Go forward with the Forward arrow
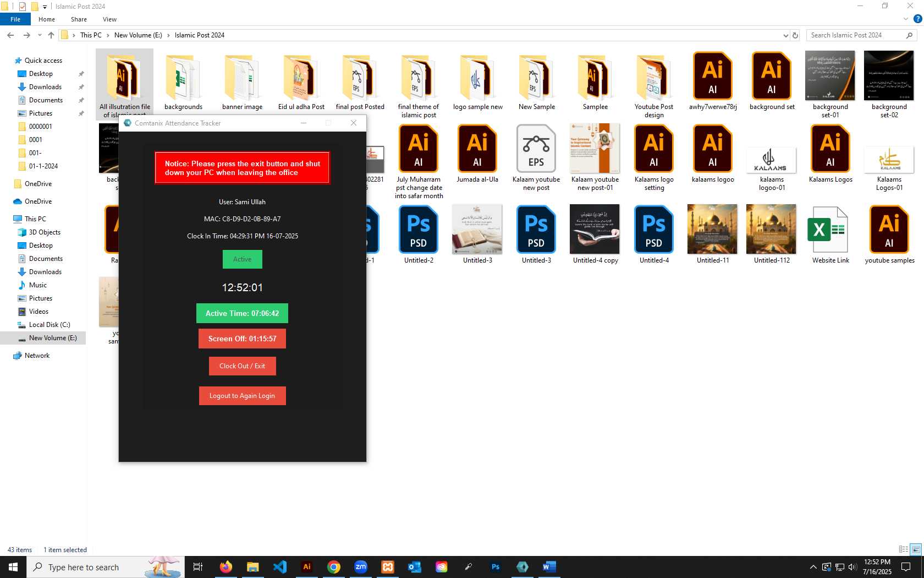The width and height of the screenshot is (924, 578). tap(26, 35)
